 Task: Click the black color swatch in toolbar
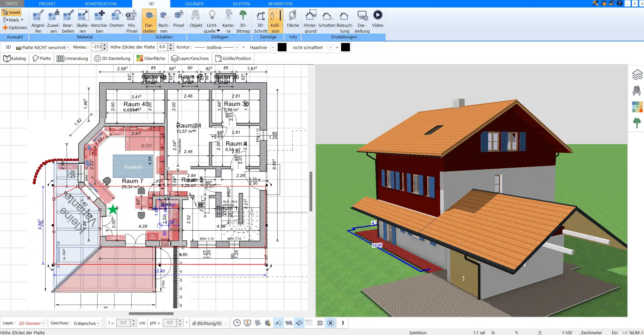[x=282, y=47]
